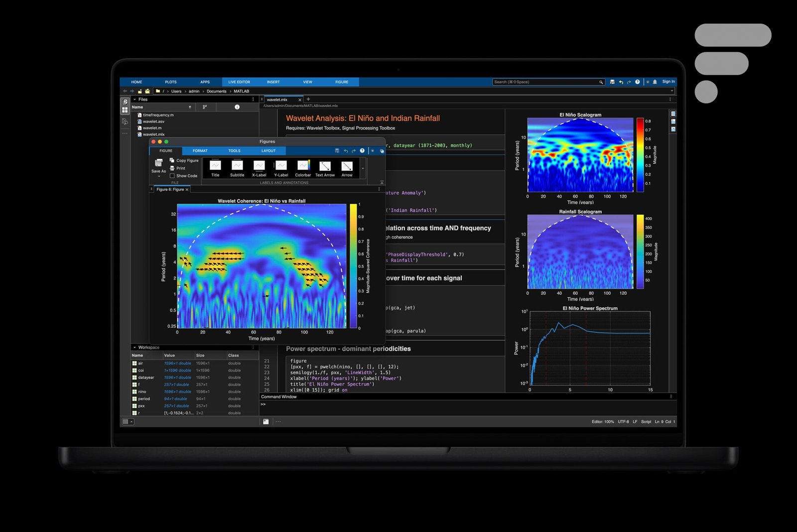Open the notifications bell
Viewport: 797px width, 532px height.
pos(655,82)
